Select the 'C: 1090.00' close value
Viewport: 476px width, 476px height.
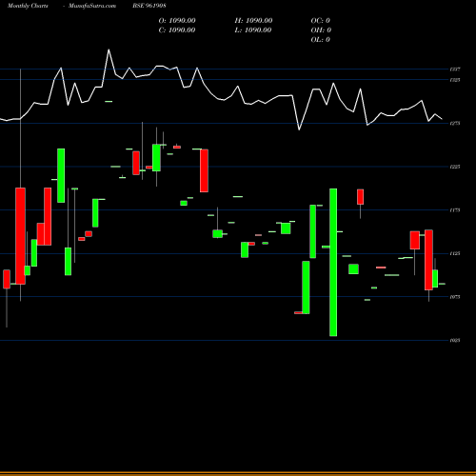[x=177, y=30]
